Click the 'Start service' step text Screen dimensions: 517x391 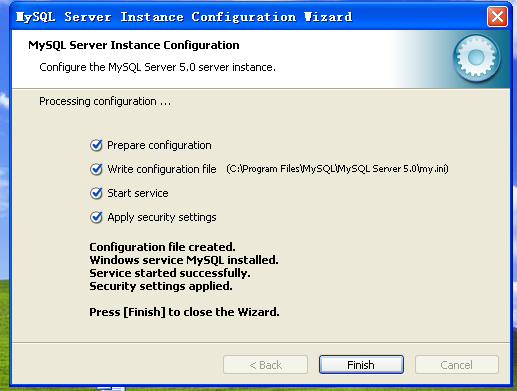tap(138, 193)
